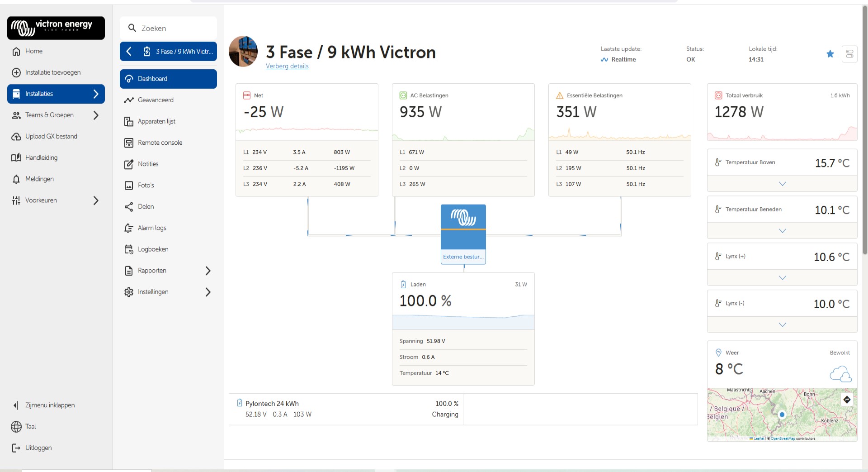Click the search magnifier icon
This screenshot has width=868, height=472.
tap(132, 28)
